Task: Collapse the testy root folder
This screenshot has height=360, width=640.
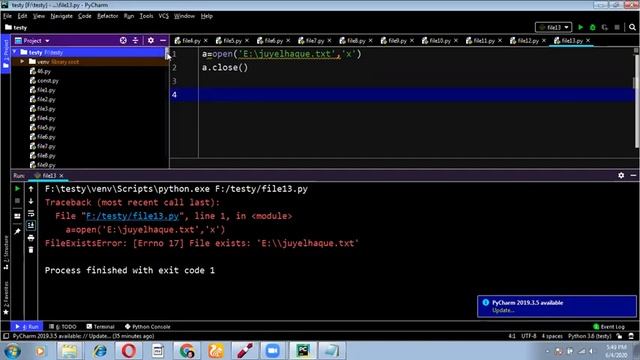Action: tap(15, 52)
